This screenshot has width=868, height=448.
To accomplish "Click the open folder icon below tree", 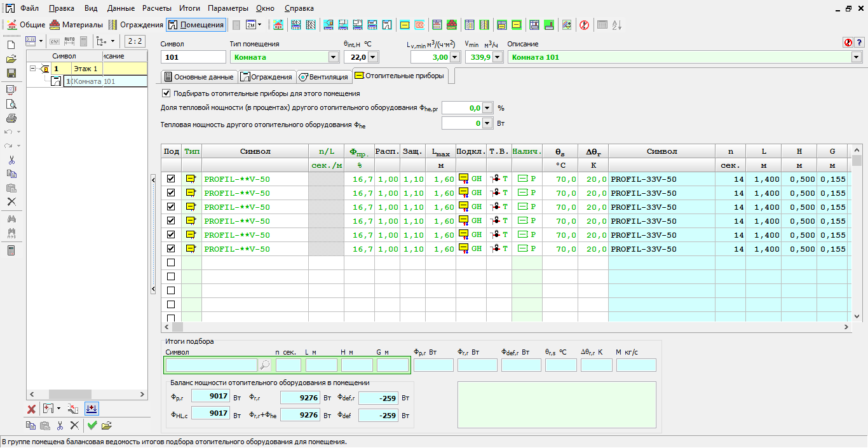I will pos(106,426).
